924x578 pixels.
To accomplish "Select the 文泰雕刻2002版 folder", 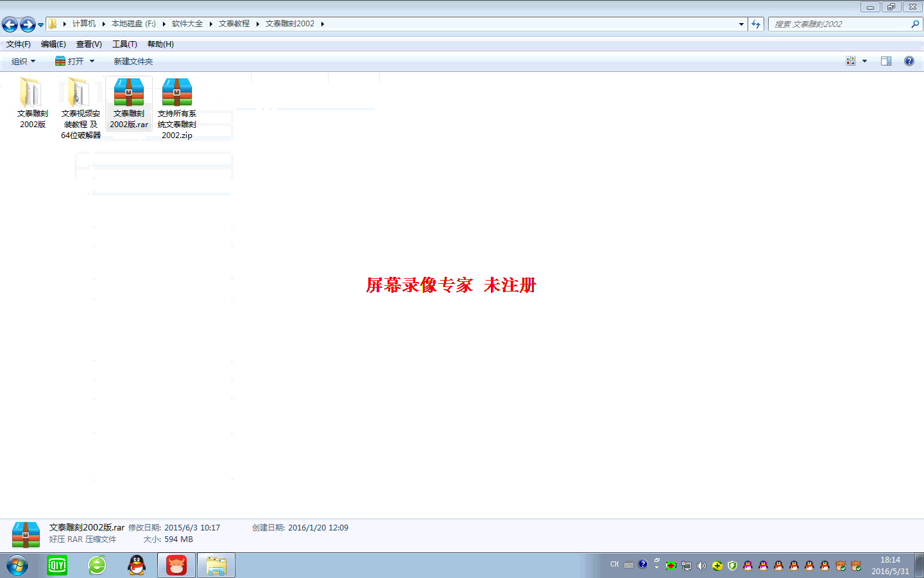I will click(32, 103).
